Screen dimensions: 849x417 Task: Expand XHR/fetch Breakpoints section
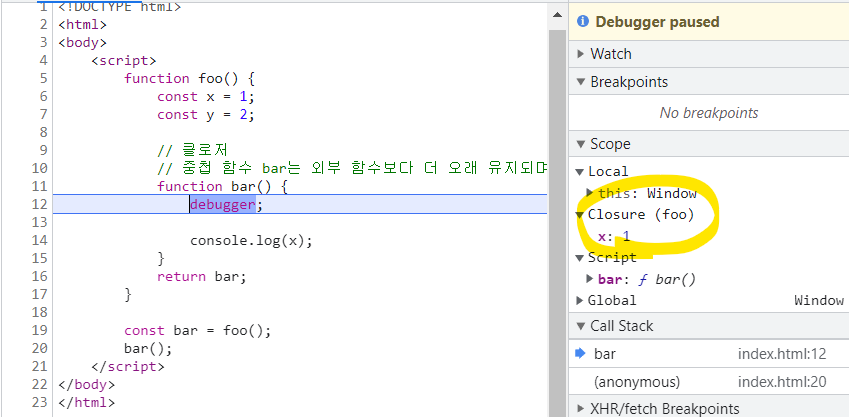[581, 408]
